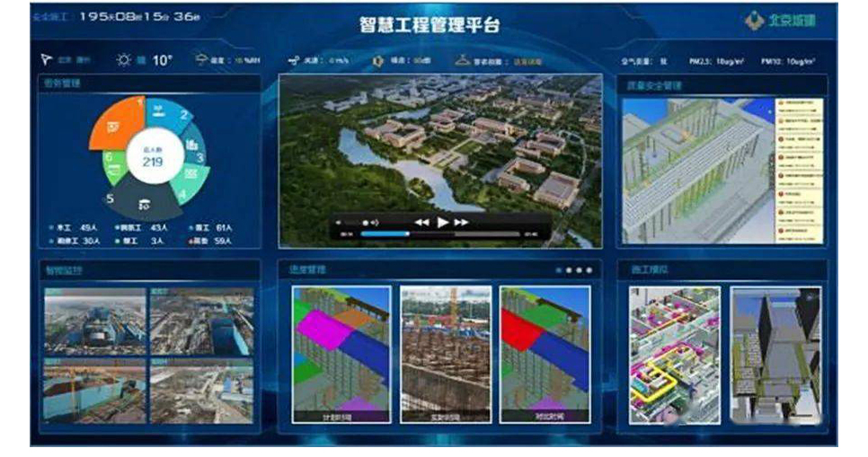Click the wind speed icon
The height and width of the screenshot is (457, 868).
(x=294, y=61)
